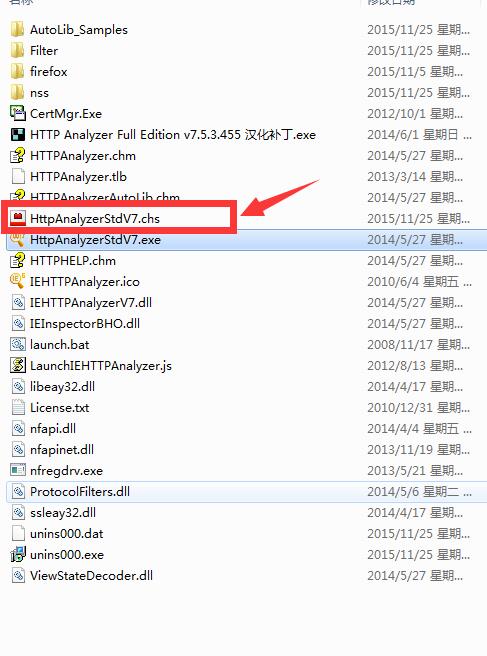Click the CertMgr.Exe file icon
Screen dimensions: 487x656
tap(18, 113)
